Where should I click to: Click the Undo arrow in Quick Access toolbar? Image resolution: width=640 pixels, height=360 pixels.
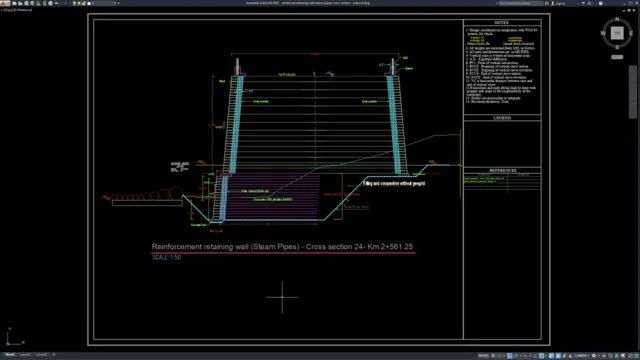(x=57, y=3)
